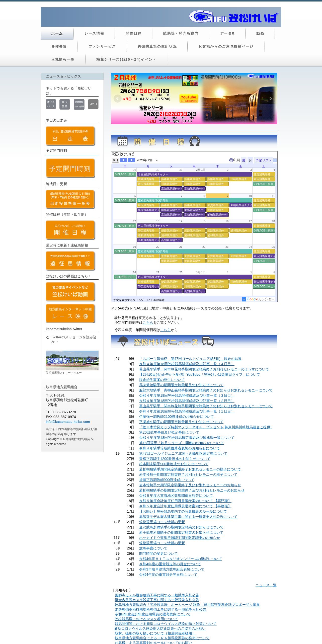Open 笠松競馬場ストリートビュー thumbnail

(x=72, y=360)
